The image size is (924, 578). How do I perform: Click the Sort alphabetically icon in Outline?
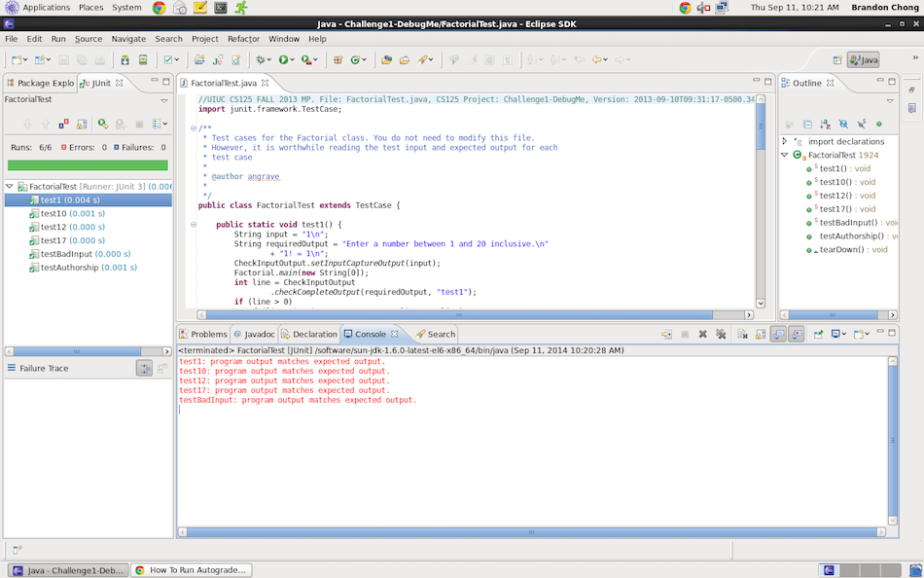click(825, 124)
